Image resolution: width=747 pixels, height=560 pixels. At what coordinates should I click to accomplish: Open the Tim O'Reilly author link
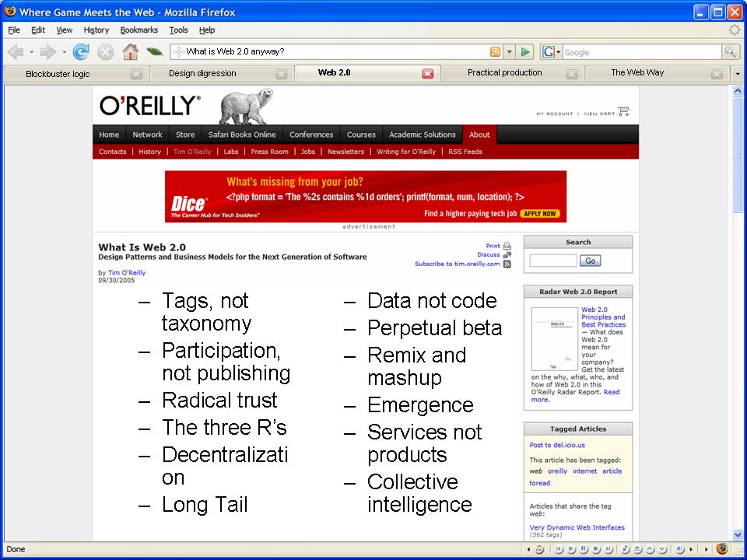[127, 272]
